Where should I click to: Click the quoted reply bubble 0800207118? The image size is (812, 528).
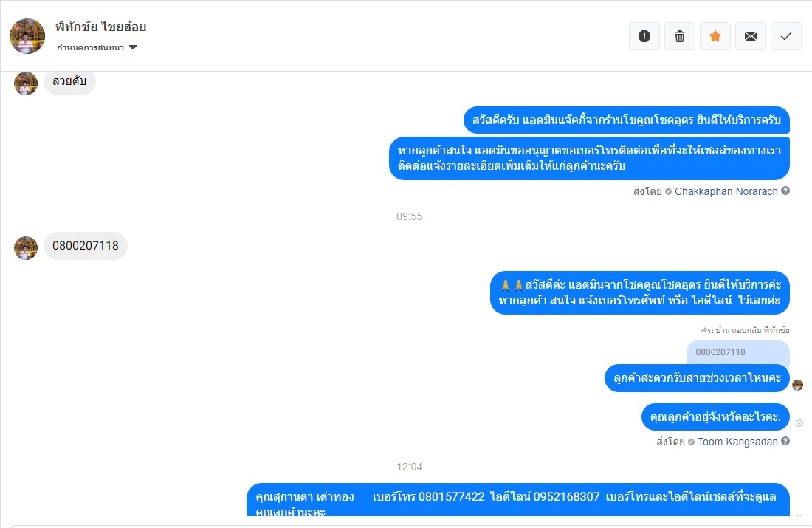738,352
